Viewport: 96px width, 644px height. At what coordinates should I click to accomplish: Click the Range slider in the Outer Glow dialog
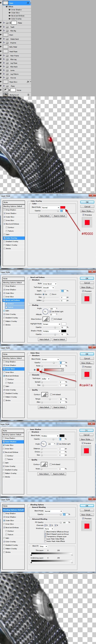tap(50, 399)
